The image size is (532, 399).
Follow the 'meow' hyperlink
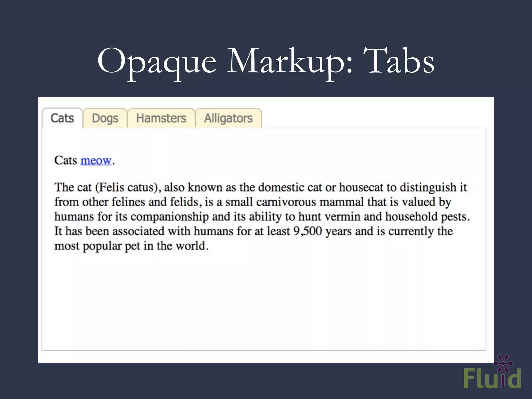click(x=96, y=161)
